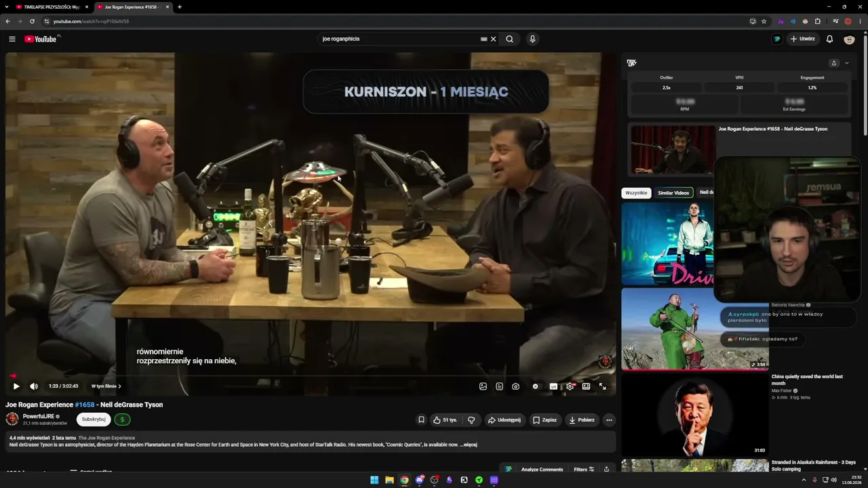
Task: Reload the current page
Action: coord(32,21)
